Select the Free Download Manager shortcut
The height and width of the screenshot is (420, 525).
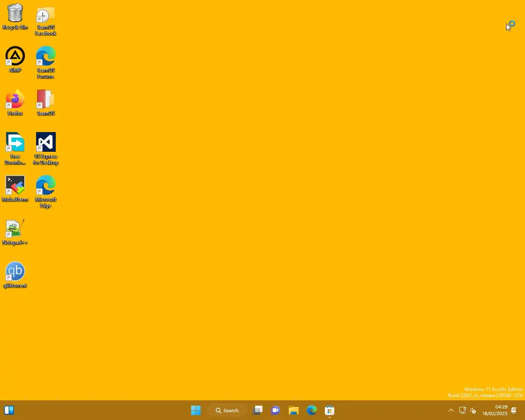(x=15, y=148)
